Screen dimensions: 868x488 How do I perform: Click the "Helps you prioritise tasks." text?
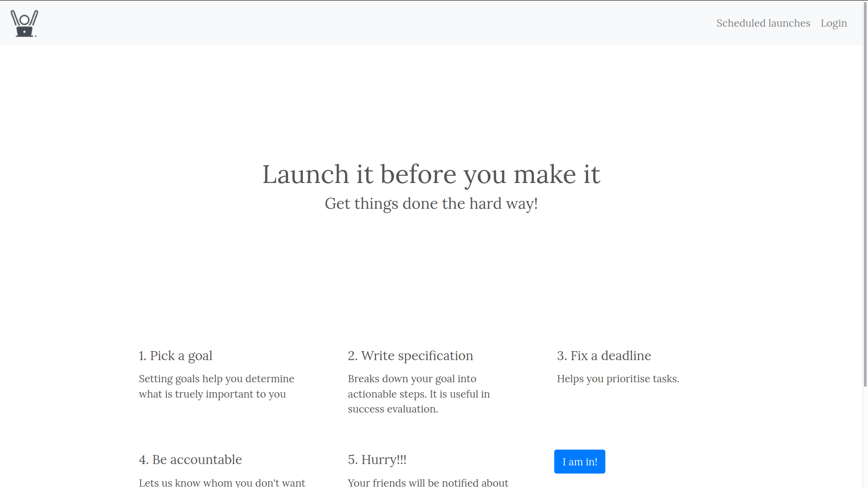(x=618, y=379)
